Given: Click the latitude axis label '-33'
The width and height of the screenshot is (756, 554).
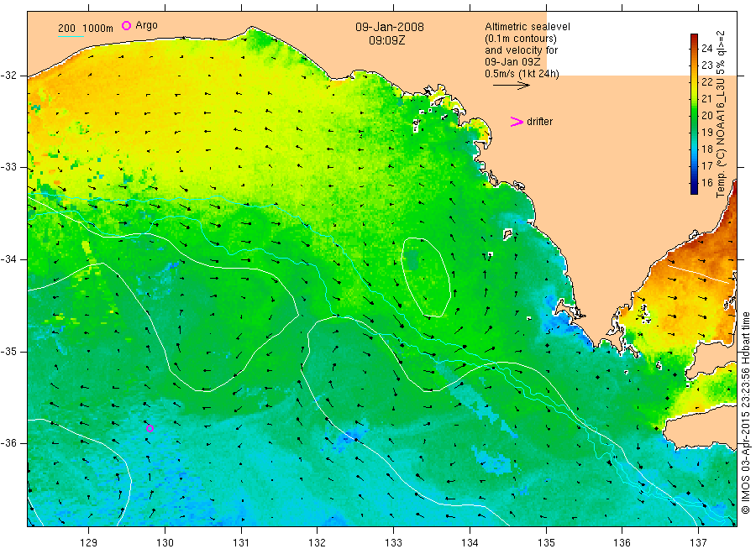Looking at the screenshot, I should click(9, 167).
